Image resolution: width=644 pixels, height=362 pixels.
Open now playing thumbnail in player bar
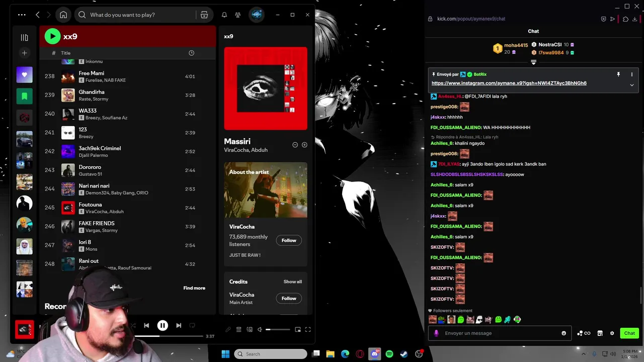(x=24, y=330)
